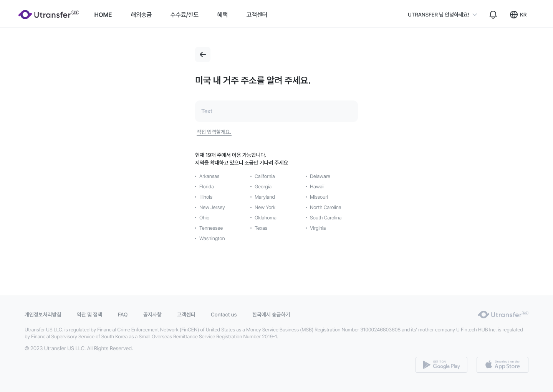This screenshot has height=392, width=553.
Task: Open 고객센터 in top navigation
Action: pos(257,15)
